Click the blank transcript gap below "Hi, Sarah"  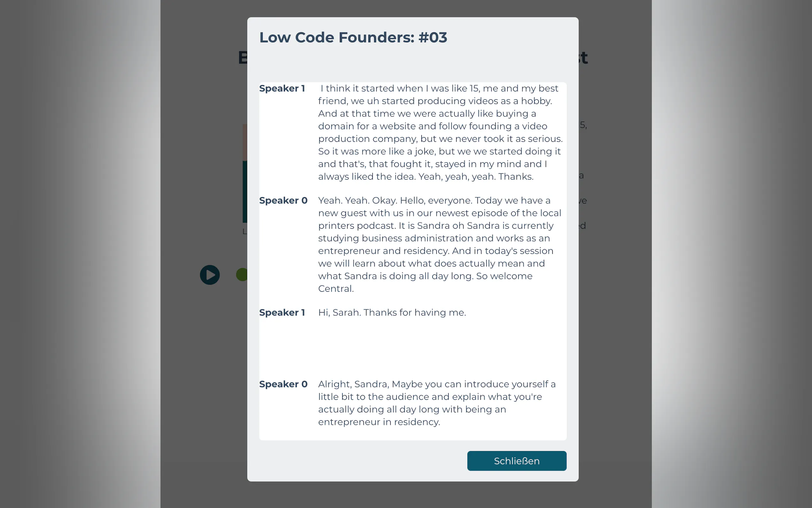pyautogui.click(x=412, y=348)
